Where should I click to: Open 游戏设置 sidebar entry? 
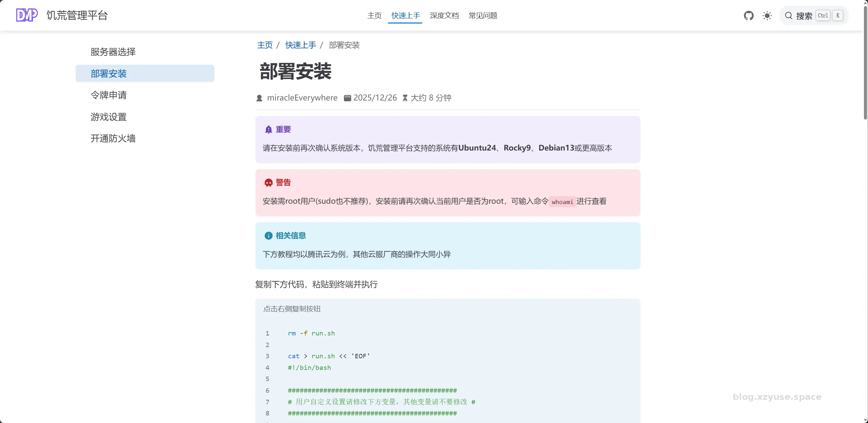point(109,117)
